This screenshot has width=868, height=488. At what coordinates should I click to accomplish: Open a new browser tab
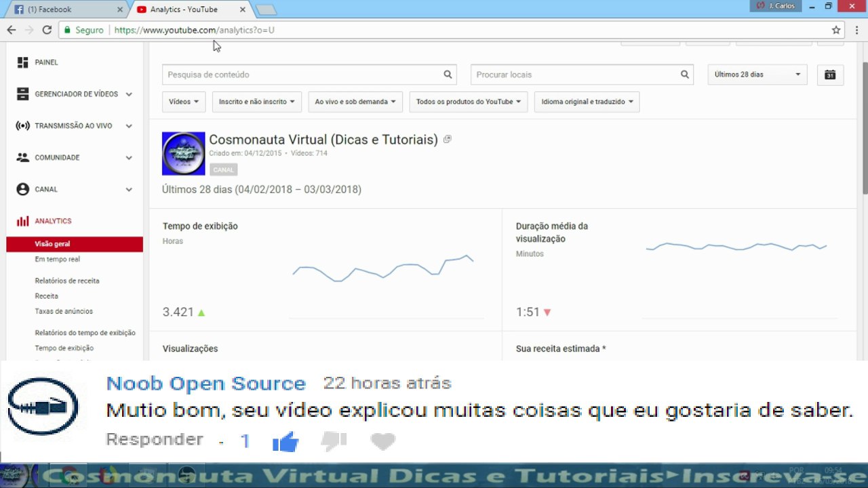coord(266,9)
